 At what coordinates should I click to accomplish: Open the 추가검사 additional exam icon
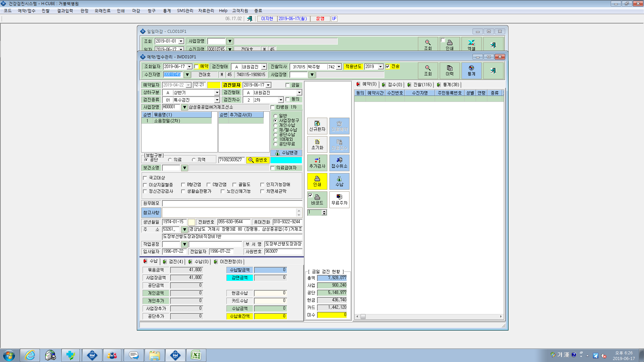pyautogui.click(x=317, y=163)
